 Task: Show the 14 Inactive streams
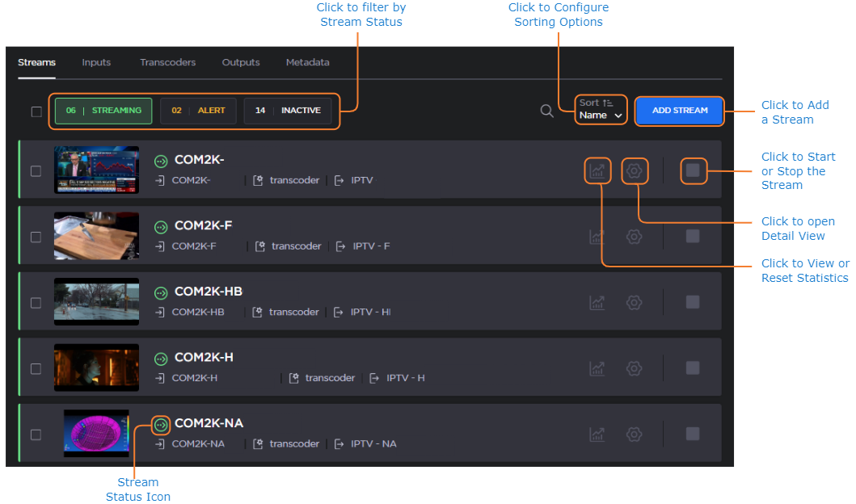point(288,111)
